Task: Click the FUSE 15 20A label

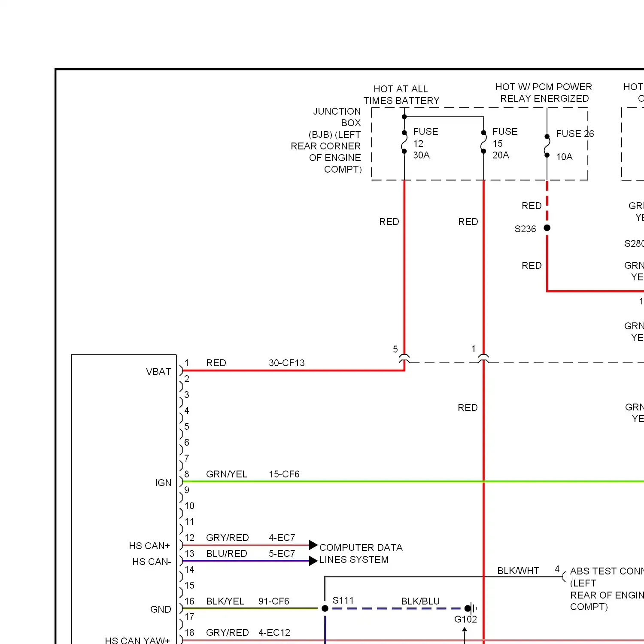Action: [x=505, y=143]
